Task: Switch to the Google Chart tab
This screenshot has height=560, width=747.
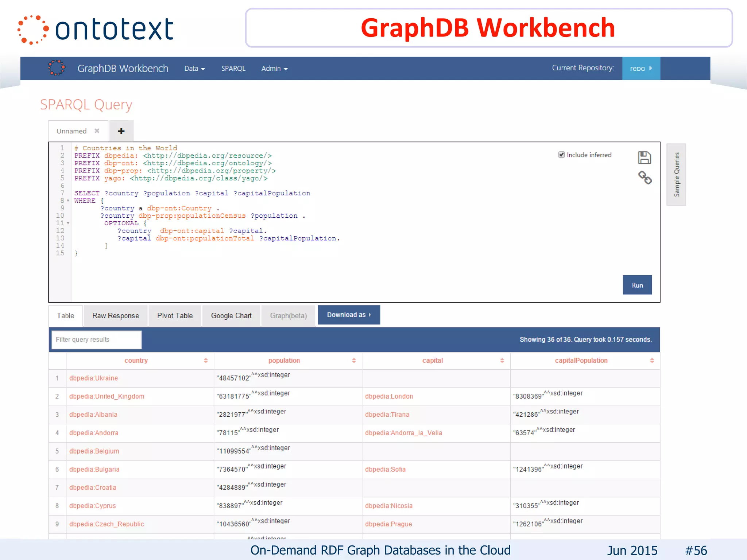Action: pyautogui.click(x=231, y=316)
